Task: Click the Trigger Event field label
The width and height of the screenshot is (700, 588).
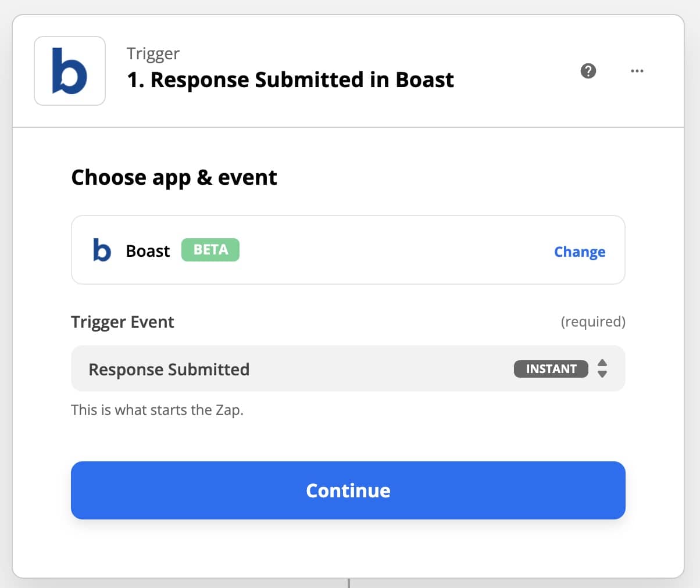Action: tap(122, 322)
